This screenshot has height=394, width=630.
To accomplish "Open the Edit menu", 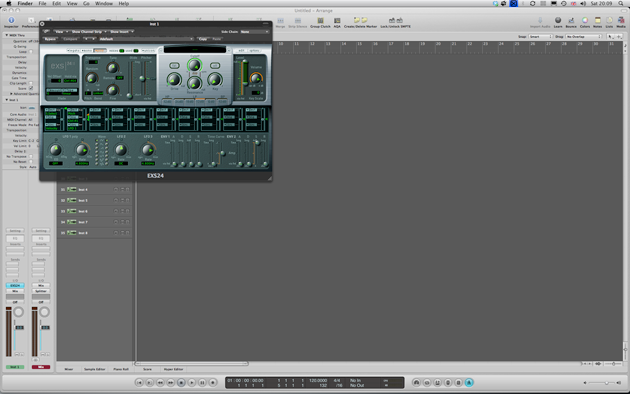I will [57, 4].
